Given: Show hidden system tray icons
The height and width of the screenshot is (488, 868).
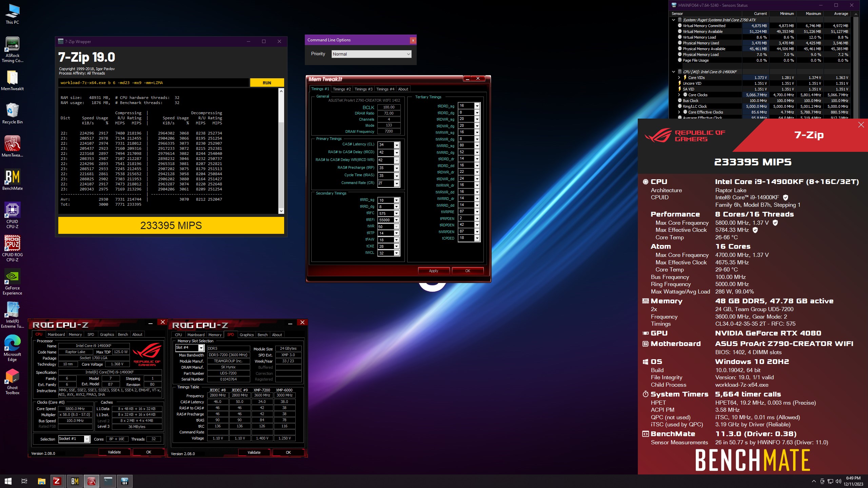Looking at the screenshot, I should pyautogui.click(x=814, y=481).
